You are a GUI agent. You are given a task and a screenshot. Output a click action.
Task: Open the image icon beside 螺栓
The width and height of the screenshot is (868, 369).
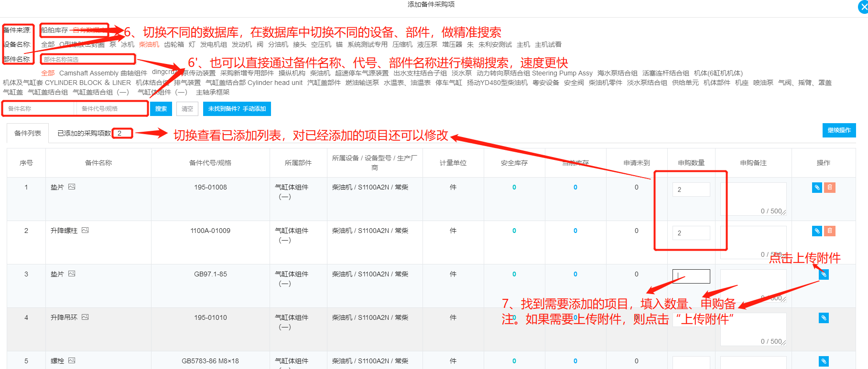pyautogui.click(x=72, y=360)
